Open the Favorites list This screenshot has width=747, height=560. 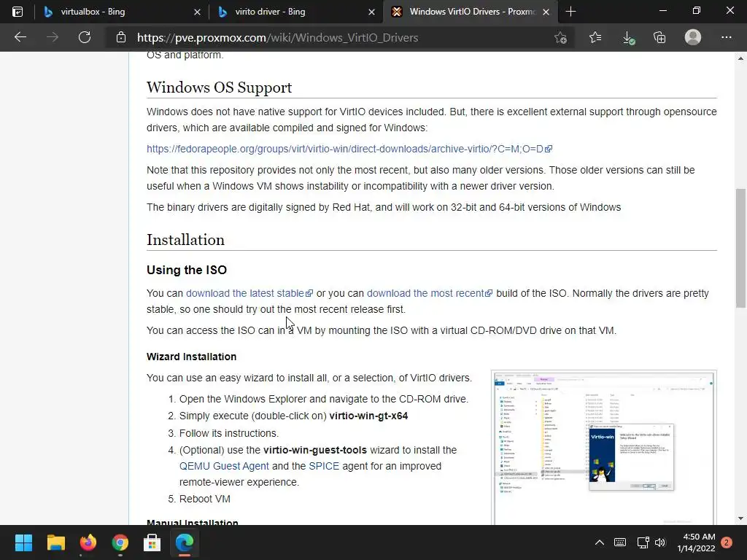pos(595,37)
